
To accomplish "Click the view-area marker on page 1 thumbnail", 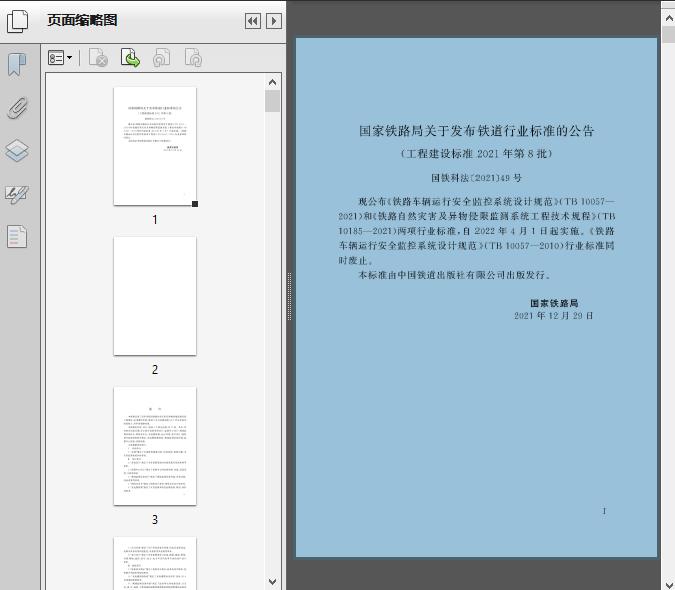I will click(x=195, y=204).
